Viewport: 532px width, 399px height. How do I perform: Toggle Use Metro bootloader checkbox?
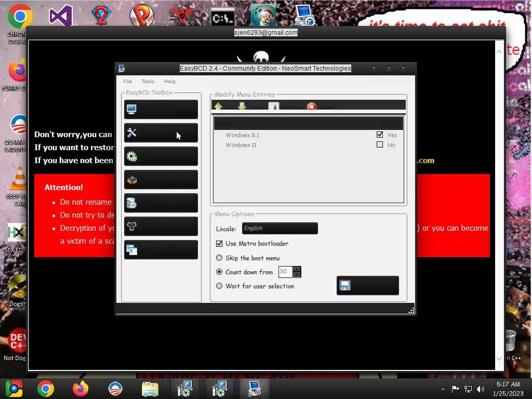[x=219, y=244]
